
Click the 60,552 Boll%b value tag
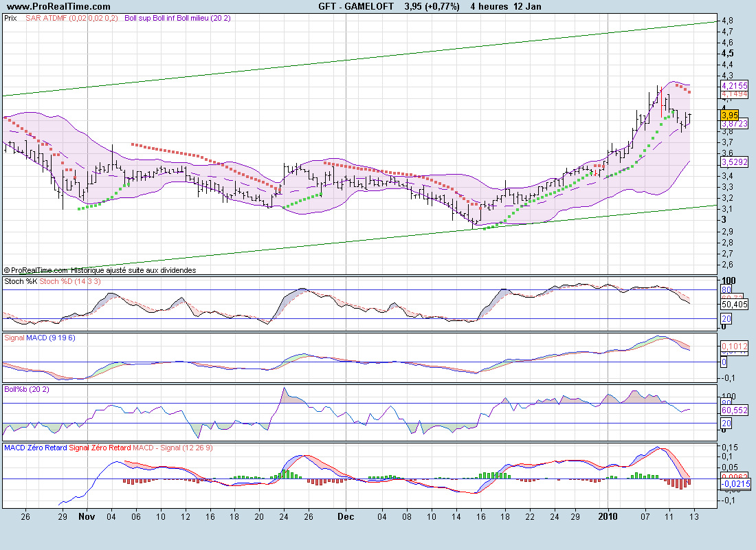tap(734, 410)
